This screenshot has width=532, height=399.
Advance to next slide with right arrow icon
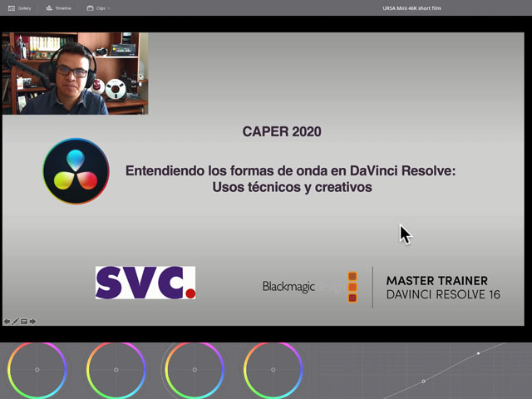[x=33, y=322]
